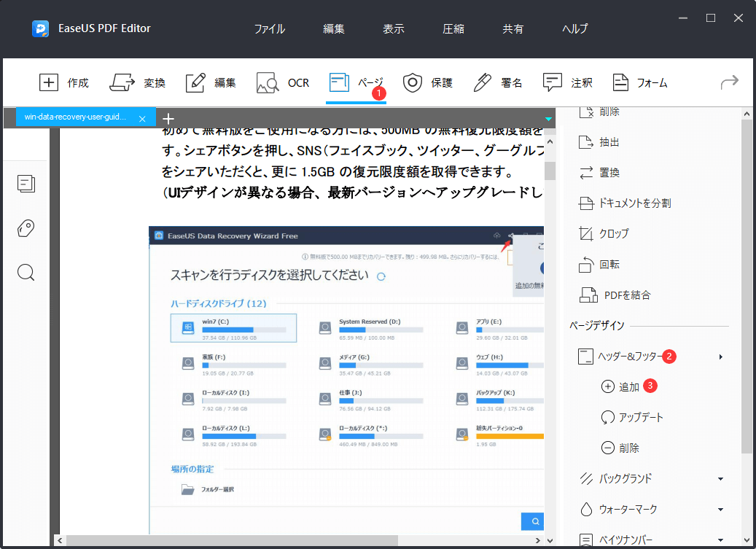Open the 作成 (Create) tool
Viewport: 756px width, 549px height.
[x=65, y=82]
